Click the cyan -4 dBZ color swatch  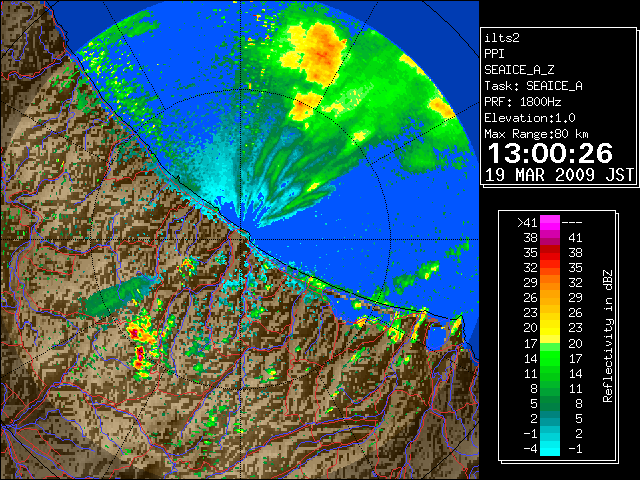[x=550, y=448]
